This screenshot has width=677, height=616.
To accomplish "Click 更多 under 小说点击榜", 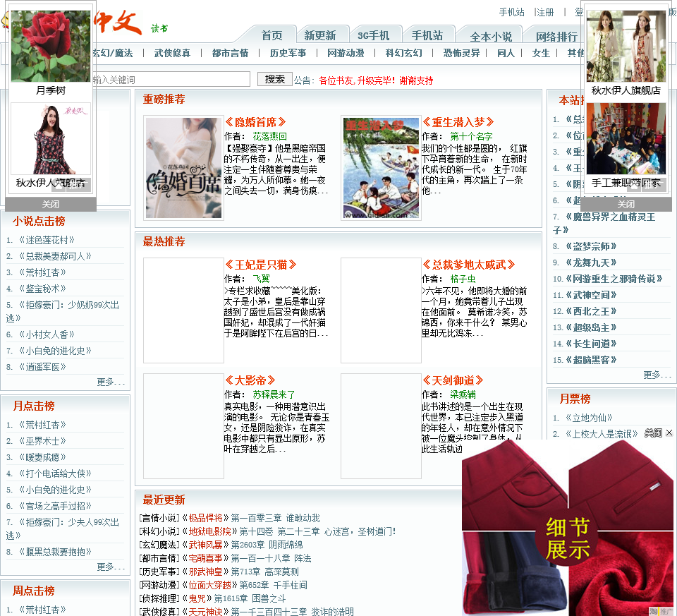I will [111, 382].
